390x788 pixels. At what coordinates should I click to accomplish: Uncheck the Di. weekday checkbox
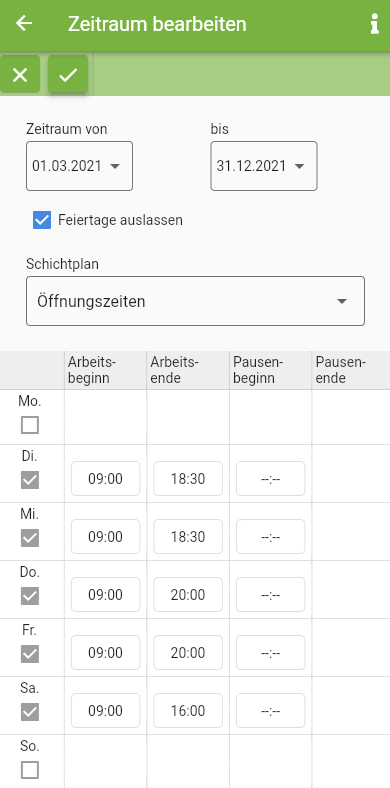coord(30,480)
